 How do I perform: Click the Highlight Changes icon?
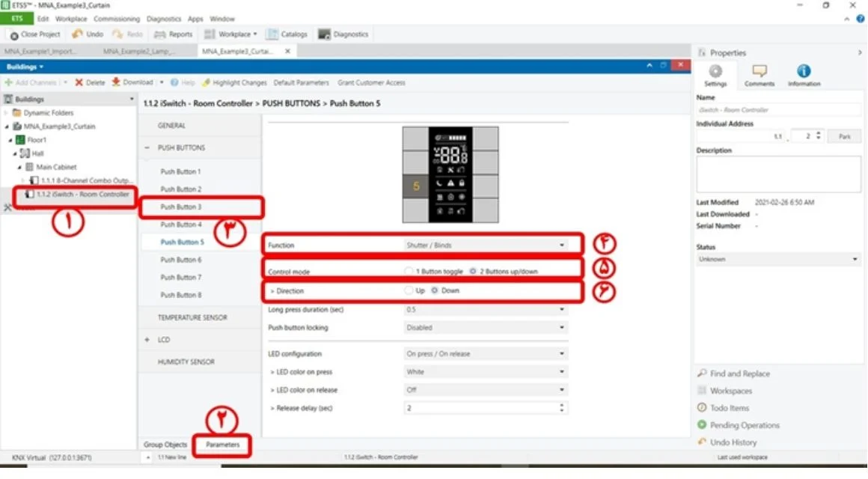click(206, 82)
